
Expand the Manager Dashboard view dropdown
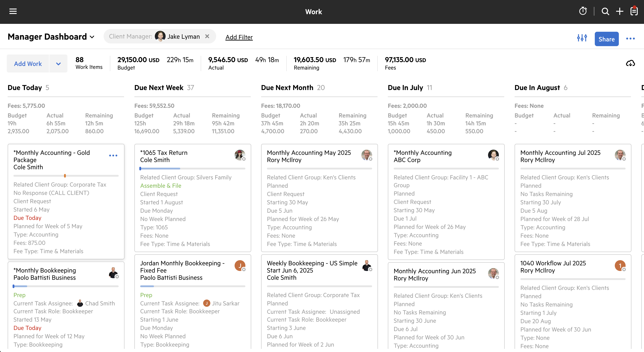[92, 37]
